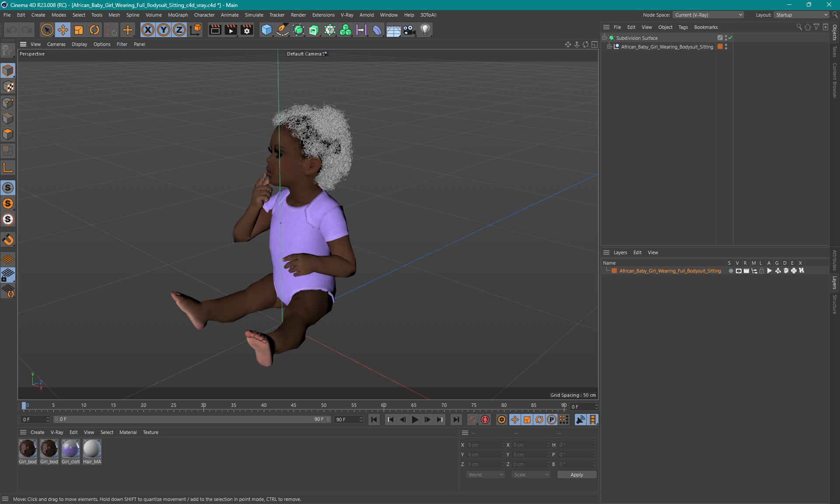The image size is (840, 504).
Task: Click the timeline range slider bar
Action: [x=192, y=419]
